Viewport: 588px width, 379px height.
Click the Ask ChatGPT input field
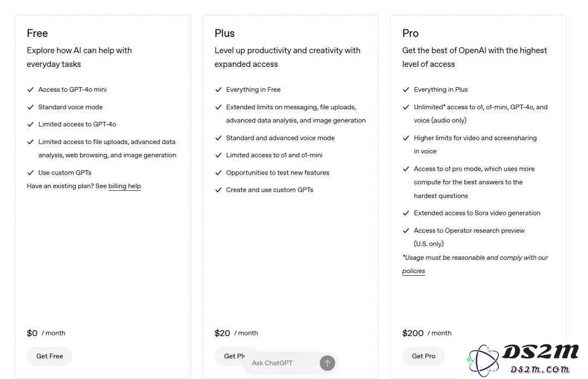point(281,363)
